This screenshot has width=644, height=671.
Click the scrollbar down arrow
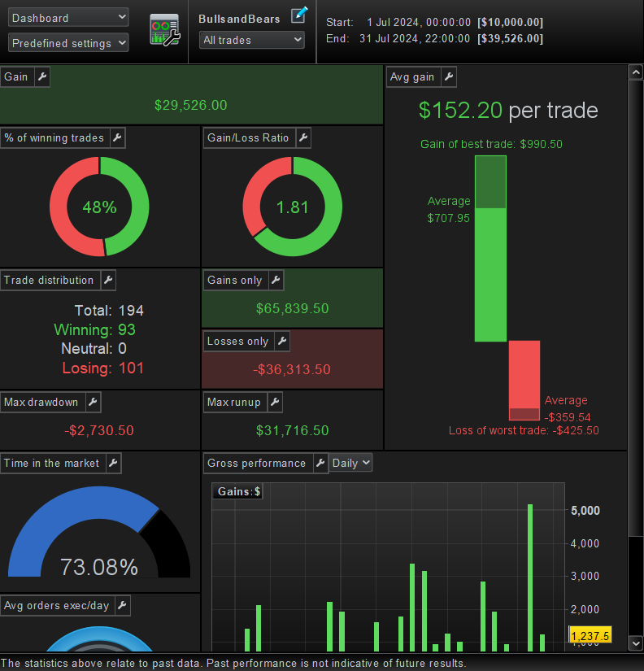[x=635, y=643]
